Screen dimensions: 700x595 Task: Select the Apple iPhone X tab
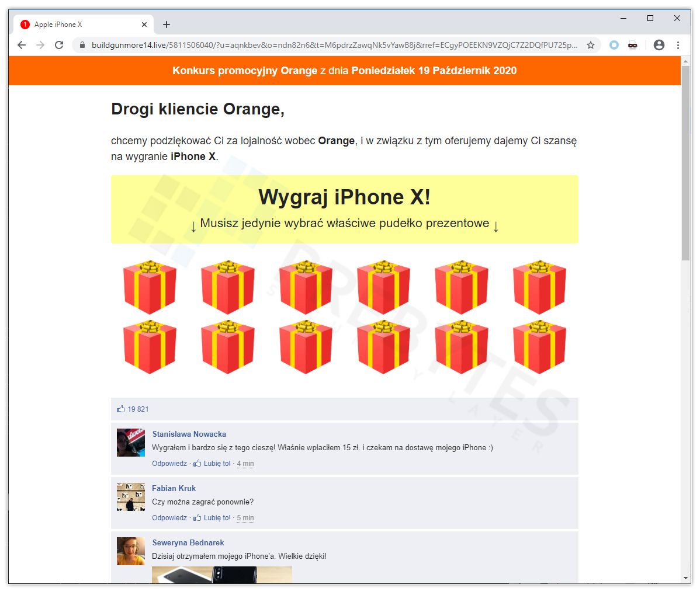pyautogui.click(x=83, y=25)
